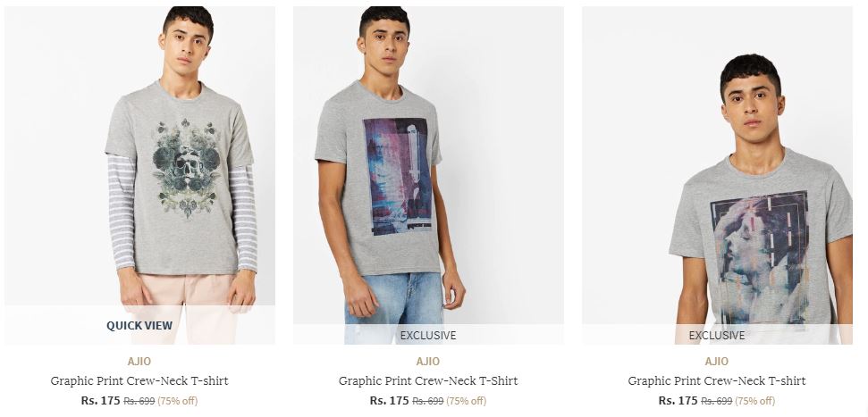Click EXCLUSIVE label on the purple abstract shirt
This screenshot has height=417, width=868.
(x=428, y=335)
